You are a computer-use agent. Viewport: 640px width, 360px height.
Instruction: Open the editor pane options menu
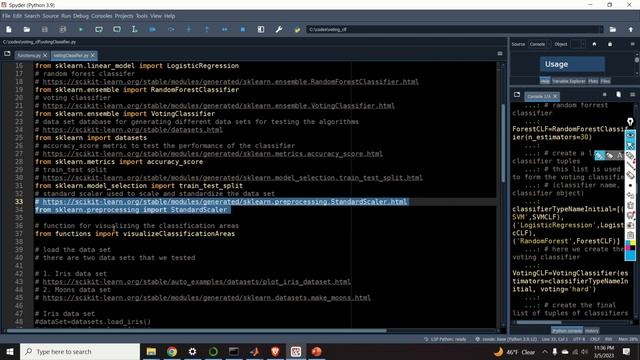[500, 53]
